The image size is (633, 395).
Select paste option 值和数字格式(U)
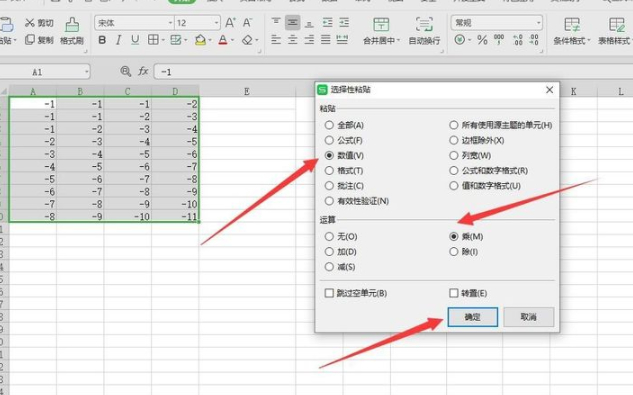coord(485,186)
